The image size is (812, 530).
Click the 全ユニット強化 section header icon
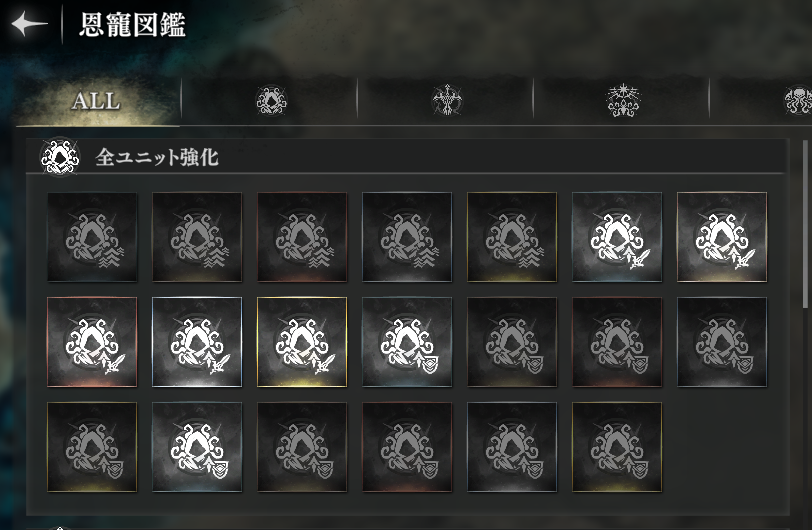click(60, 156)
